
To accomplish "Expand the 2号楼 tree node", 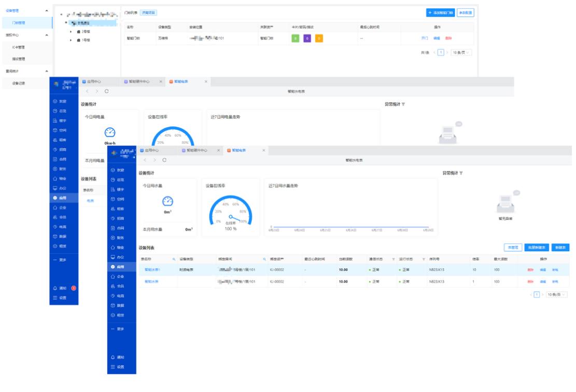I will tap(71, 32).
